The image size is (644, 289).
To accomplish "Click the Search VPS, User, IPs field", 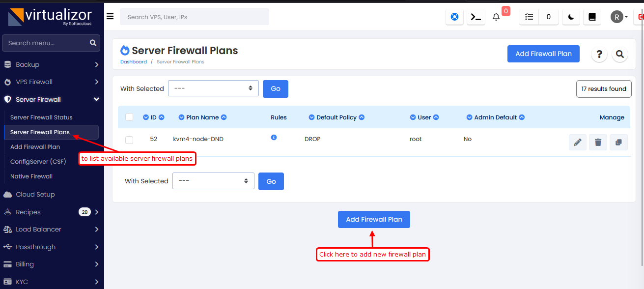I will 194,17.
